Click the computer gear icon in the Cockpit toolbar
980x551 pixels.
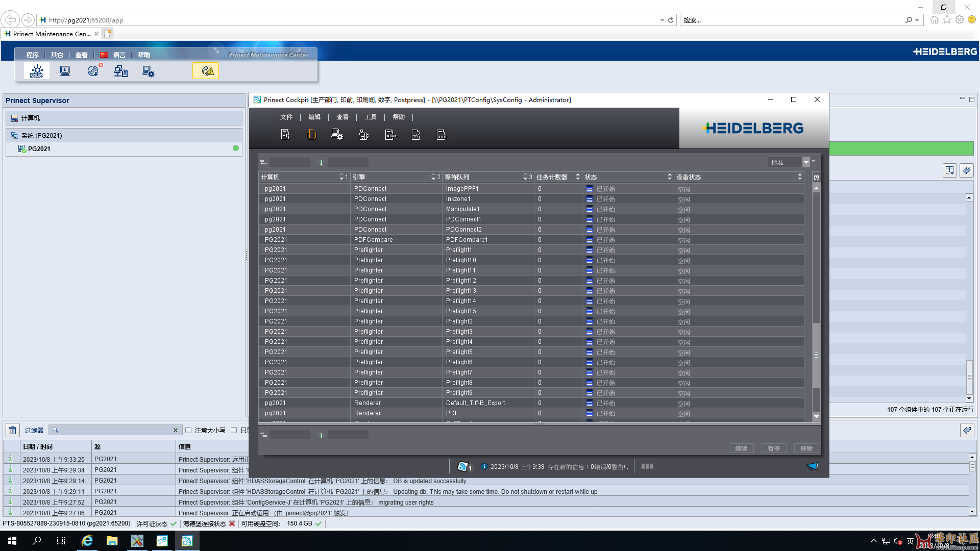pyautogui.click(x=337, y=135)
